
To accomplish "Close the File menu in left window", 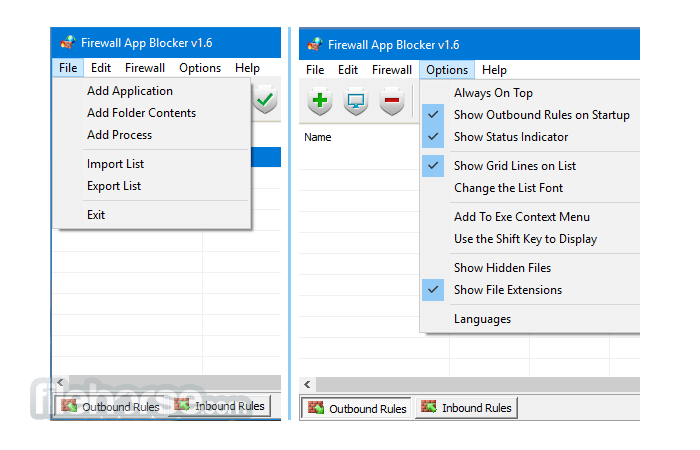I will coord(68,68).
